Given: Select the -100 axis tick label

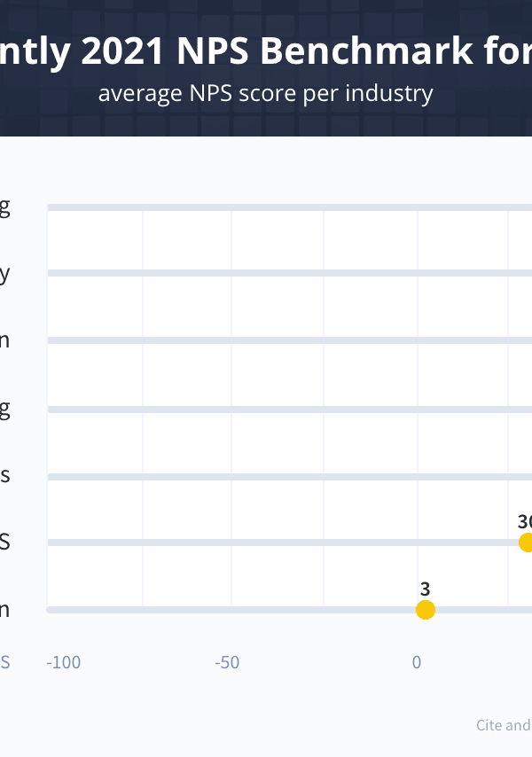Looking at the screenshot, I should (63, 662).
